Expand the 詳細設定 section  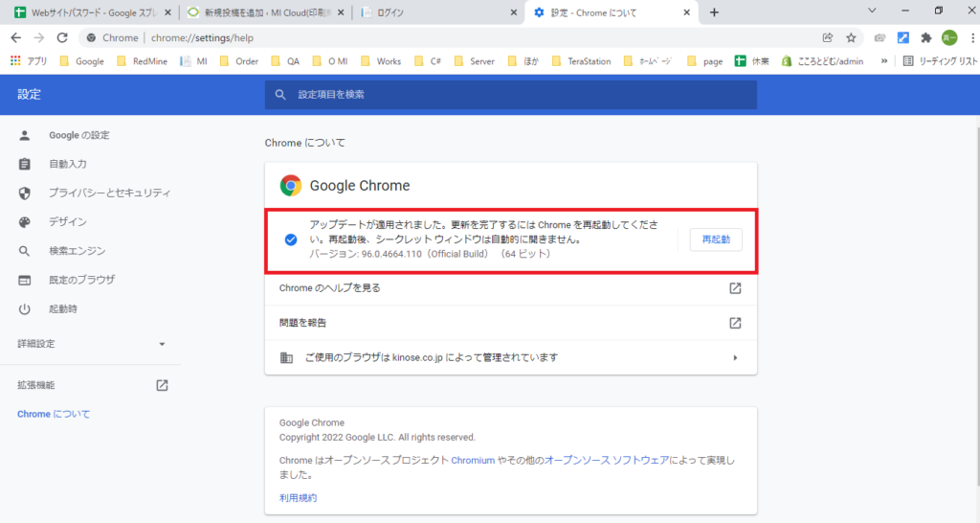point(91,344)
